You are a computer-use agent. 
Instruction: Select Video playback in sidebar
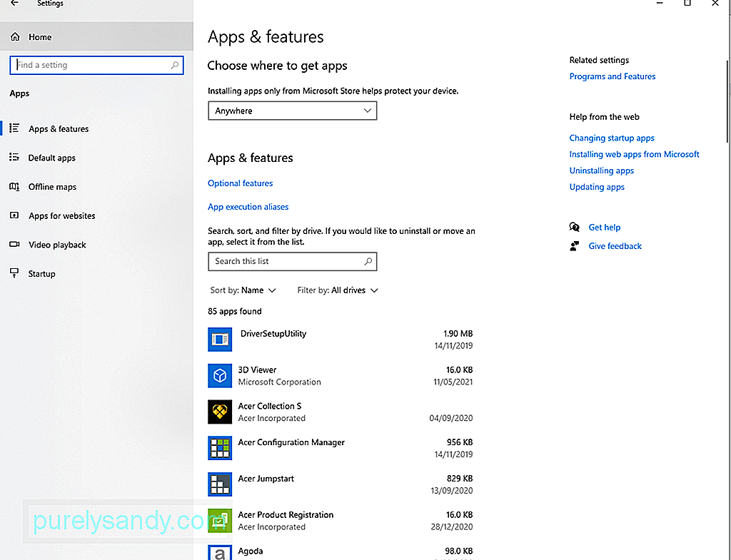96,245
